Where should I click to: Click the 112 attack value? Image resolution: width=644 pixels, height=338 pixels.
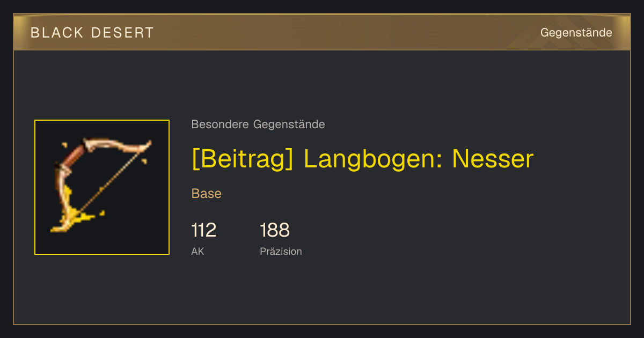204,230
